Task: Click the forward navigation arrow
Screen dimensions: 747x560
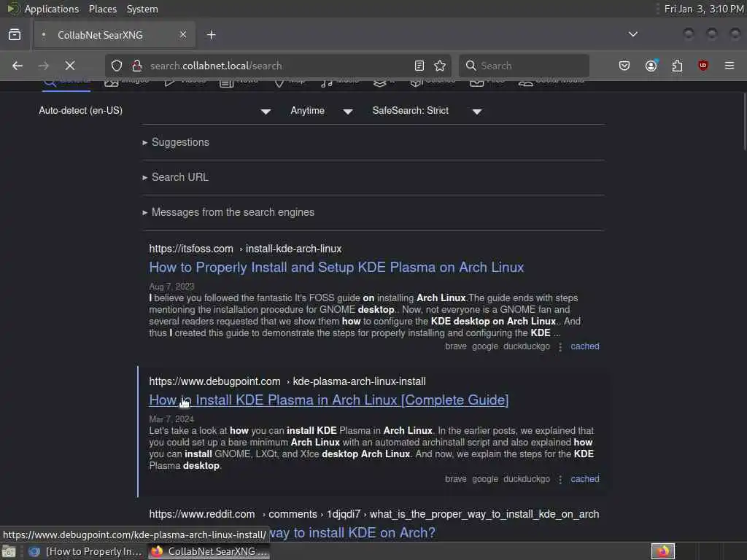Action: click(x=43, y=66)
